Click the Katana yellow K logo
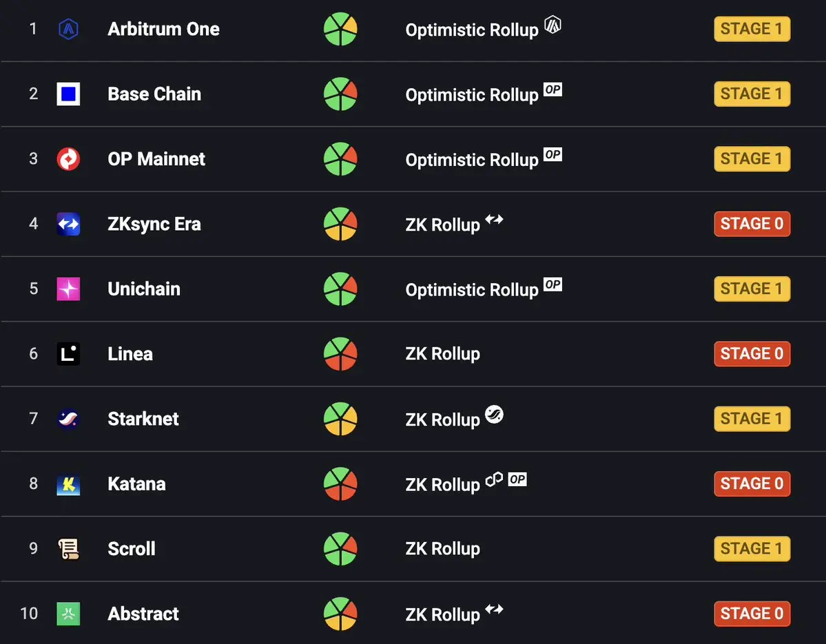Image resolution: width=826 pixels, height=644 pixels. [68, 484]
